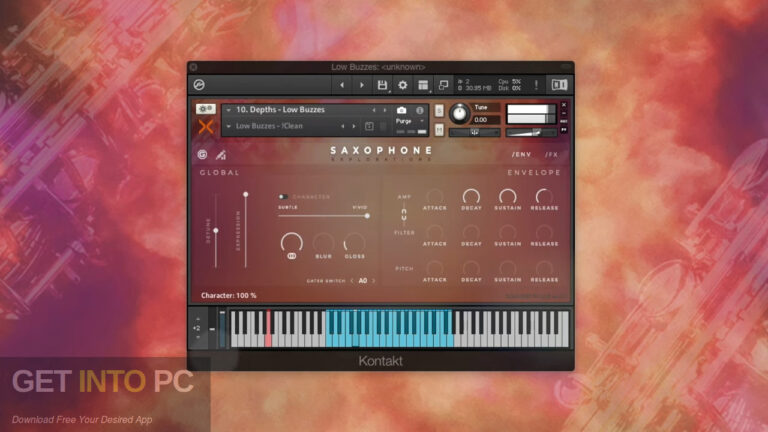Viewport: 768px width, 432px height.
Task: Click the minimize view windows icon
Action: click(x=443, y=85)
